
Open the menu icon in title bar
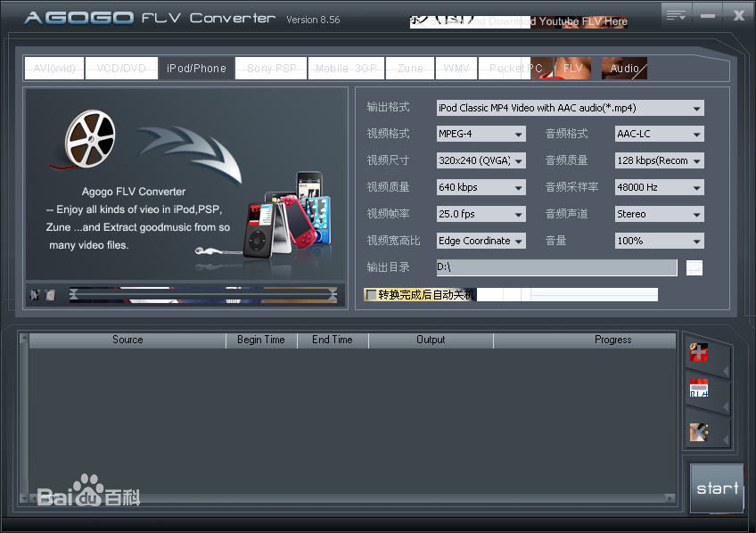click(x=676, y=15)
